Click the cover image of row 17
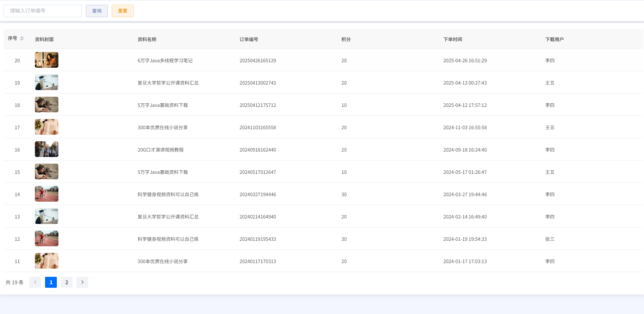 [x=47, y=127]
